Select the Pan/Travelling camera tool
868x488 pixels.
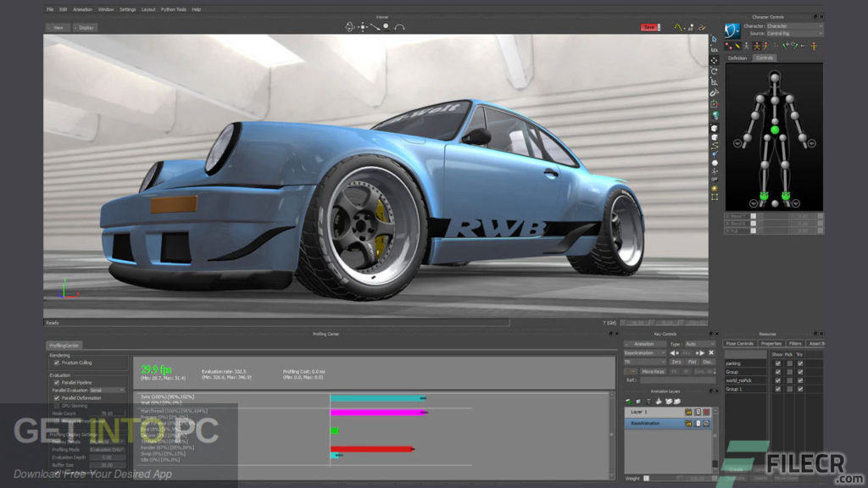click(362, 26)
